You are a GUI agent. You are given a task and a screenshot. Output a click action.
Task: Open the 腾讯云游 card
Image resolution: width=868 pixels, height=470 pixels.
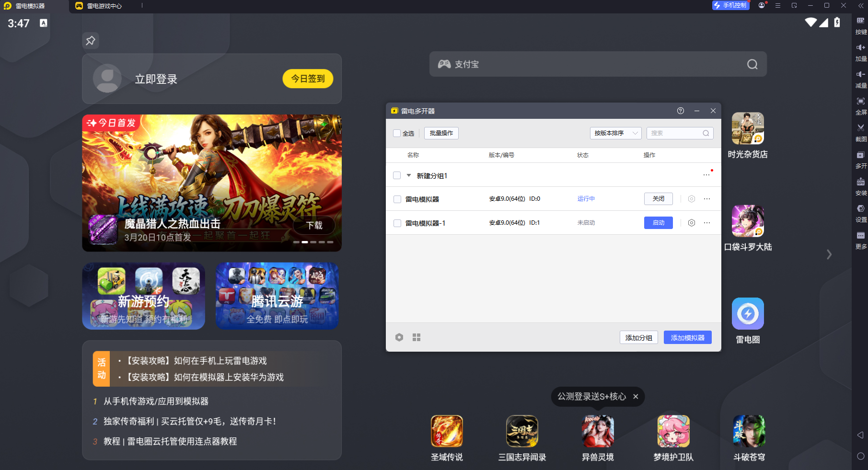pyautogui.click(x=277, y=296)
